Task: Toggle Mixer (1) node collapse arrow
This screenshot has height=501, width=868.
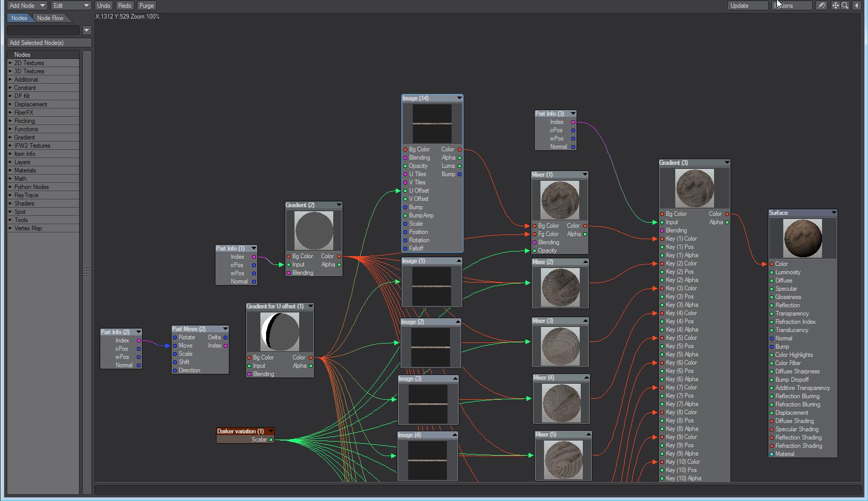Action: tap(585, 175)
